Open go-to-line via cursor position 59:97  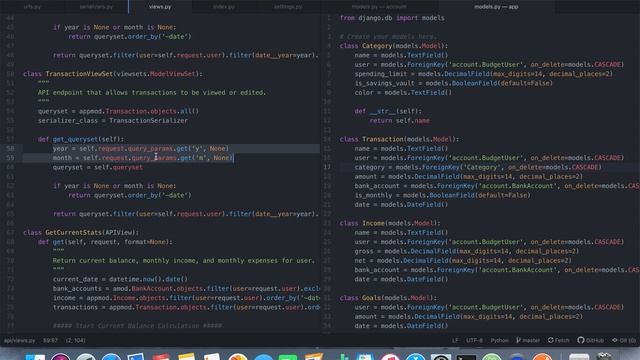point(50,340)
